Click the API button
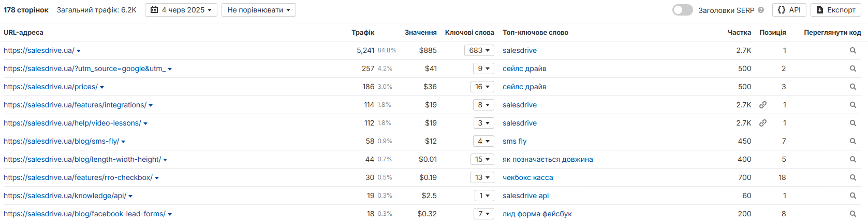This screenshot has width=868, height=222. (x=789, y=10)
